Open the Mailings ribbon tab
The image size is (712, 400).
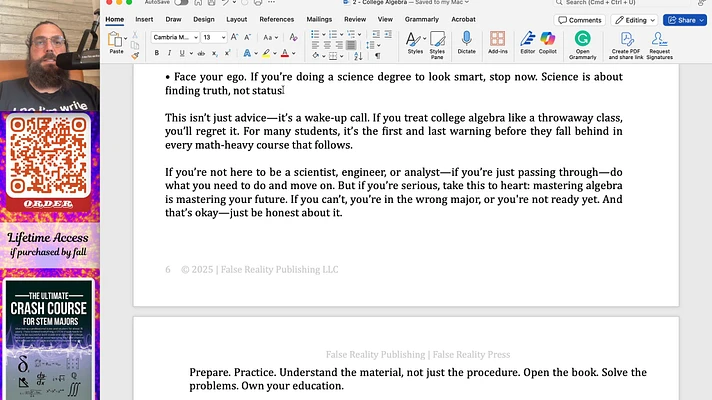point(319,19)
